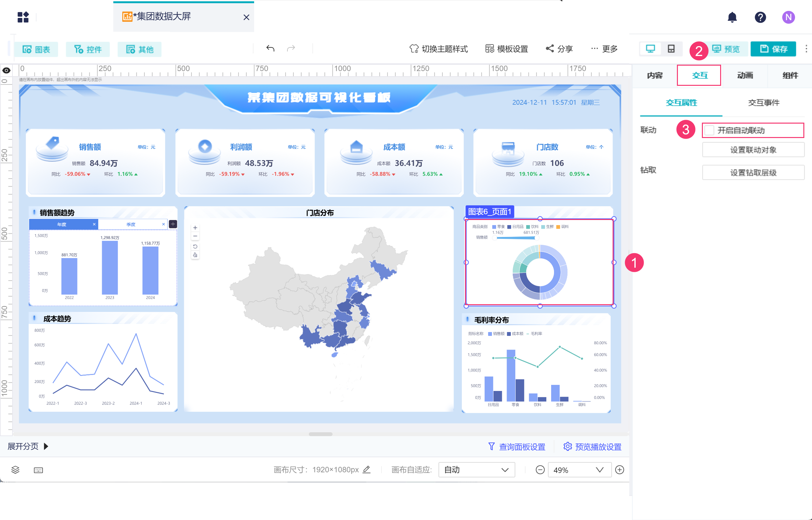
Task: Click the 设置联动对象 button
Action: [x=753, y=150]
